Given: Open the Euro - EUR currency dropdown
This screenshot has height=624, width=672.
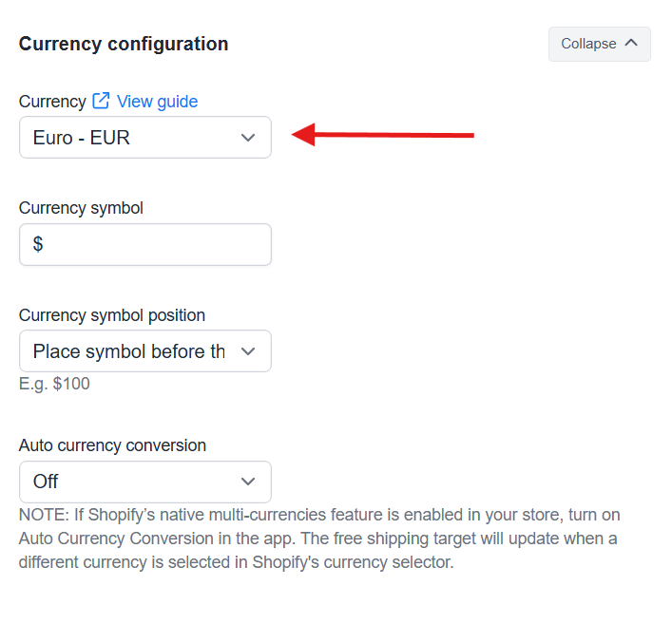Looking at the screenshot, I should point(145,138).
